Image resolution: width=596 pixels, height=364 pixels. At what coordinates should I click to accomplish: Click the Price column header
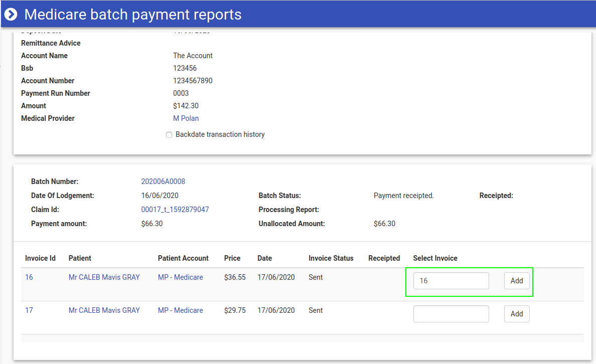[x=232, y=258]
